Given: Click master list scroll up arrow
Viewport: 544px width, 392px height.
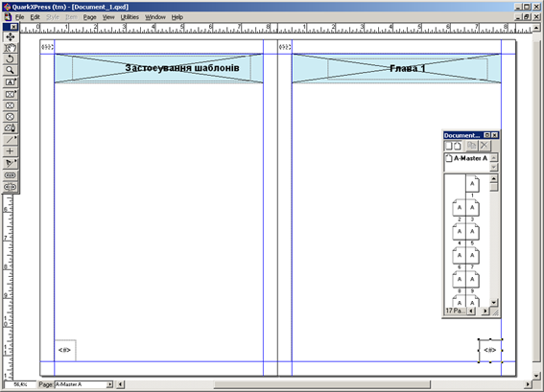Looking at the screenshot, I should tap(494, 158).
